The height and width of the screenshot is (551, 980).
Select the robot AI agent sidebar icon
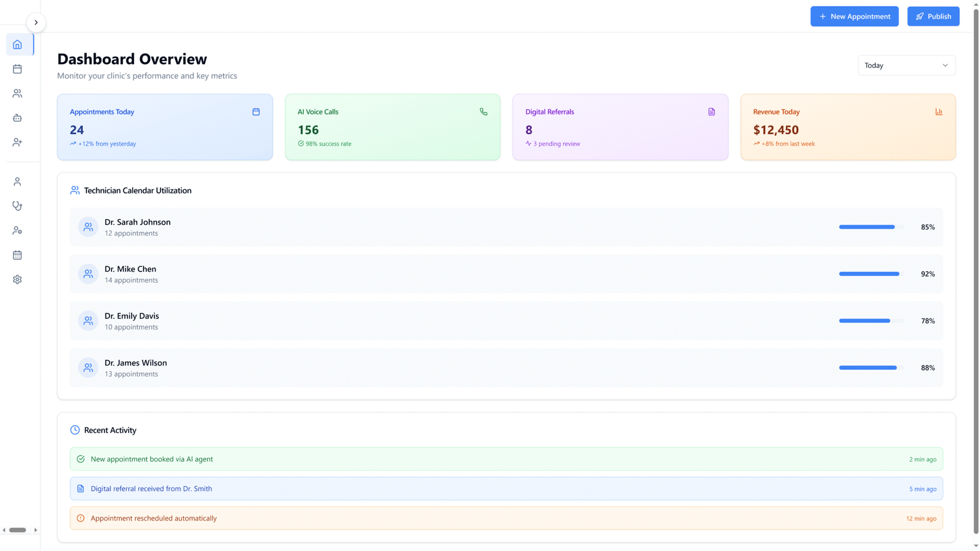click(17, 118)
